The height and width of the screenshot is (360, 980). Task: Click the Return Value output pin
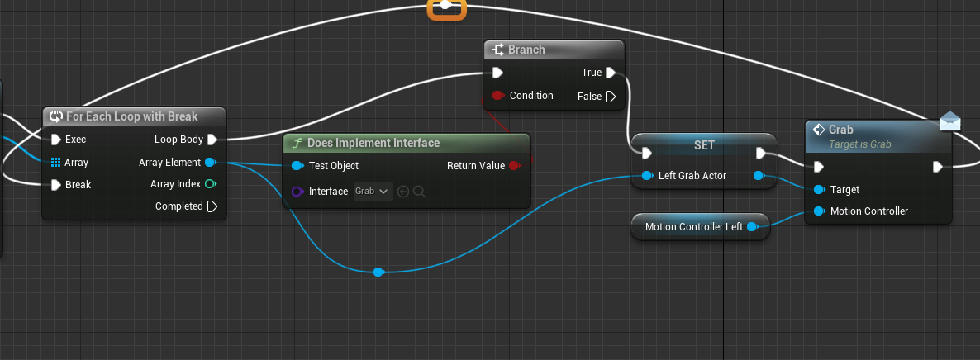coord(514,166)
